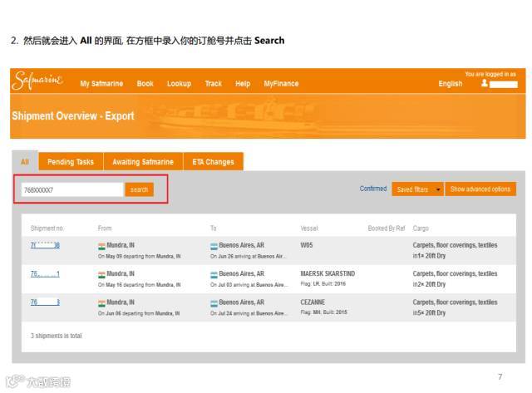Change language from English
532x393 pixels.
click(451, 83)
